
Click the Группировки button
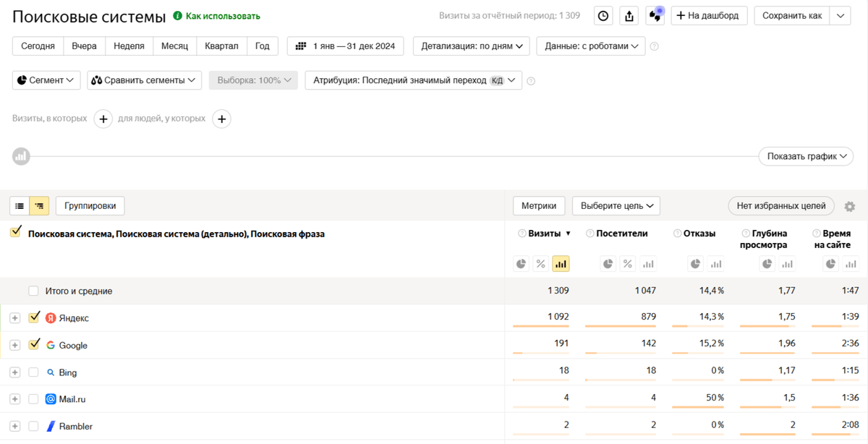[90, 206]
